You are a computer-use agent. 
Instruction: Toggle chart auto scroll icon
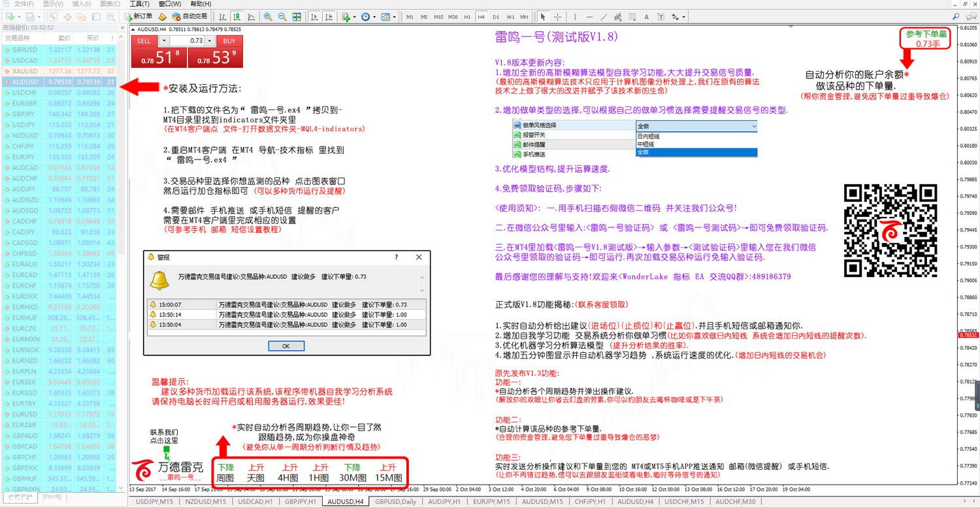coord(314,16)
